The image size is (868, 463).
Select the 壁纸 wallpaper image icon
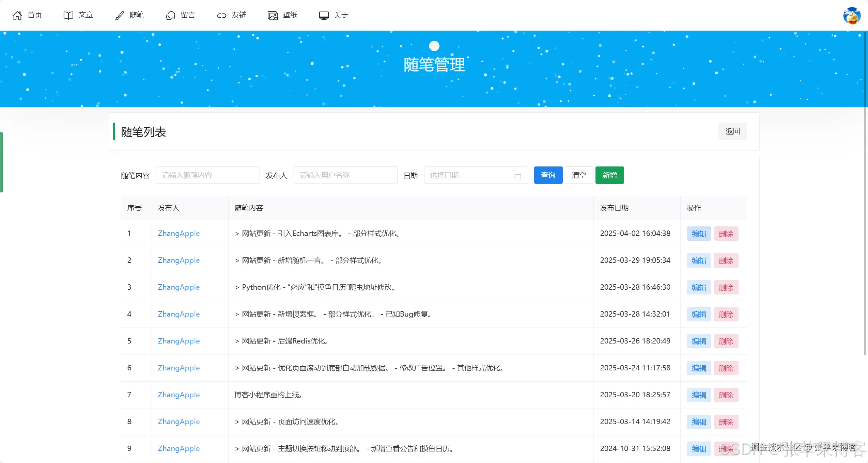tap(272, 15)
